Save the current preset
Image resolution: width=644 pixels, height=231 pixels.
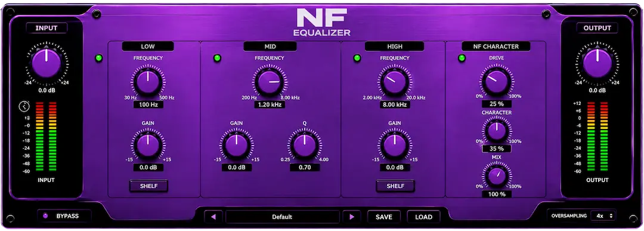[383, 217]
